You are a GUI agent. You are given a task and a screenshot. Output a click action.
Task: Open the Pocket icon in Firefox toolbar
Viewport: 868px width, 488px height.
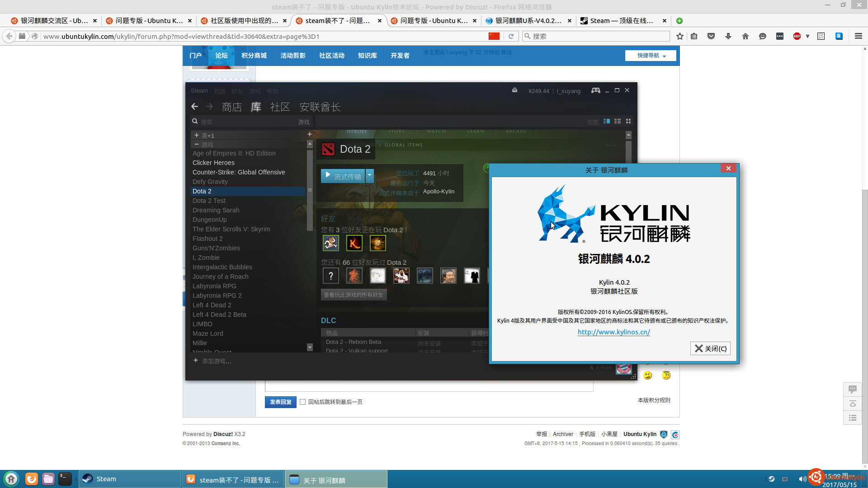[711, 36]
